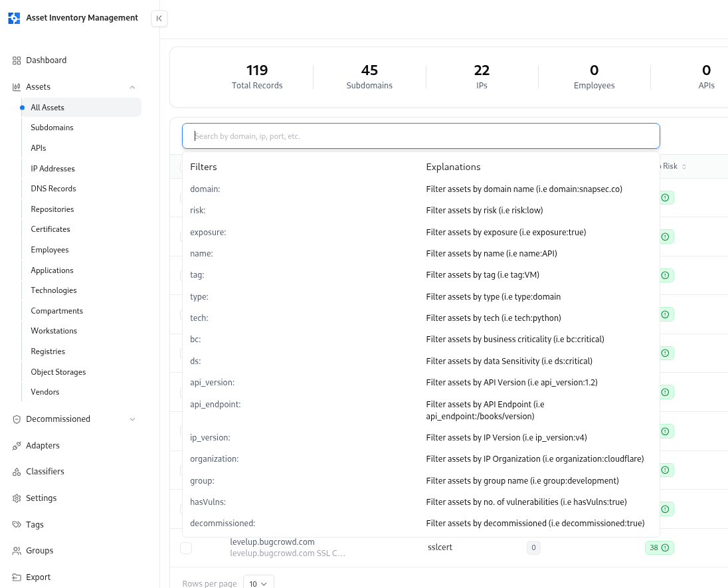Check the checkbox for levelup.bugcrowd.com row

click(186, 547)
